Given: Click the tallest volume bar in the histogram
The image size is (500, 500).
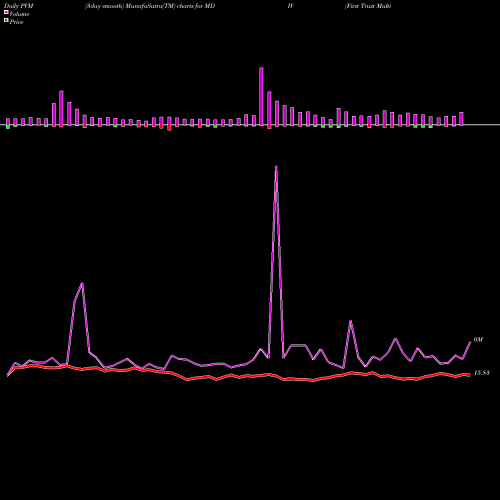Looking at the screenshot, I should coord(261,96).
